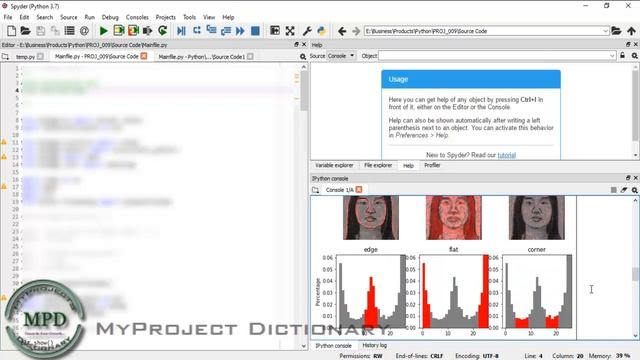Open the outline list toolbar icon

tap(69, 31)
